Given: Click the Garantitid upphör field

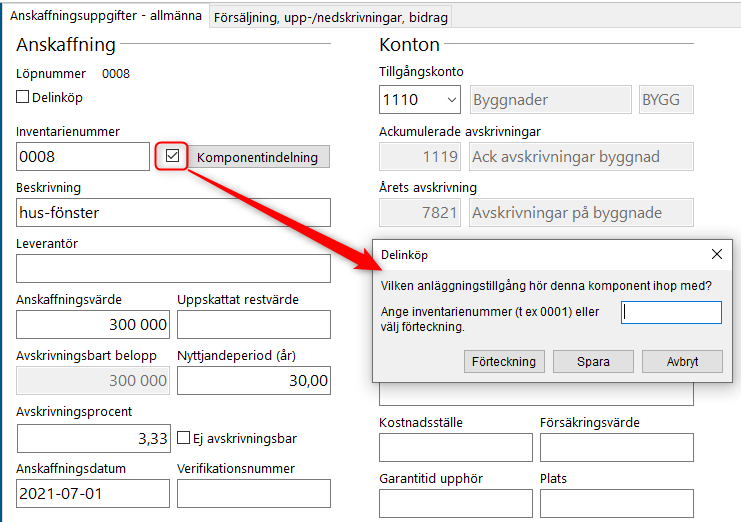Looking at the screenshot, I should (x=456, y=503).
